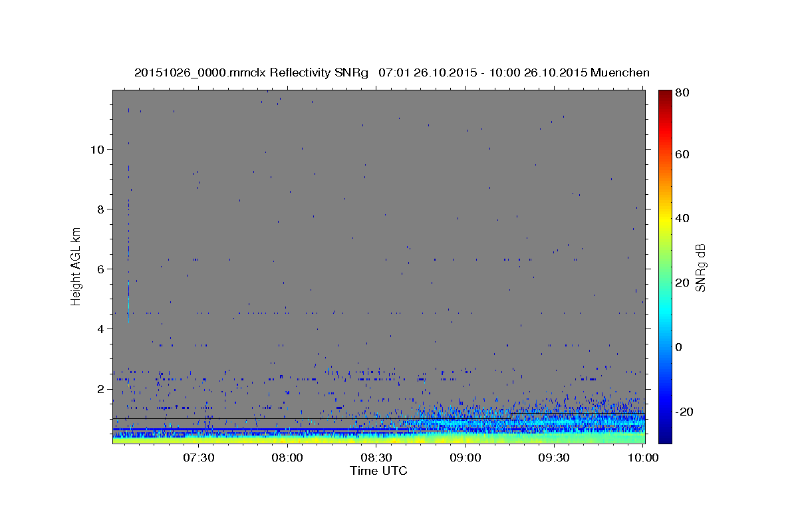Viewport: 798px width, 532px height.
Task: Click the height tick label 10
Action: coord(97,149)
